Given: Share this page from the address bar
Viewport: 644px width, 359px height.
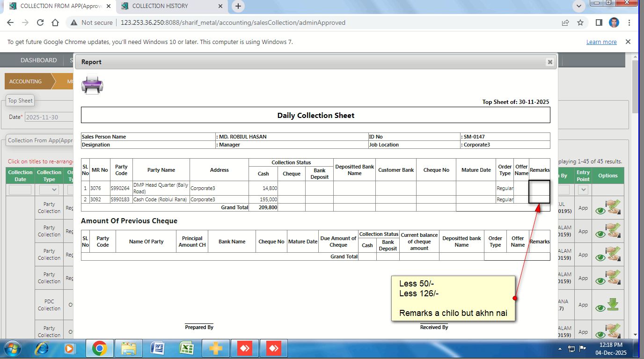Looking at the screenshot, I should click(x=565, y=22).
